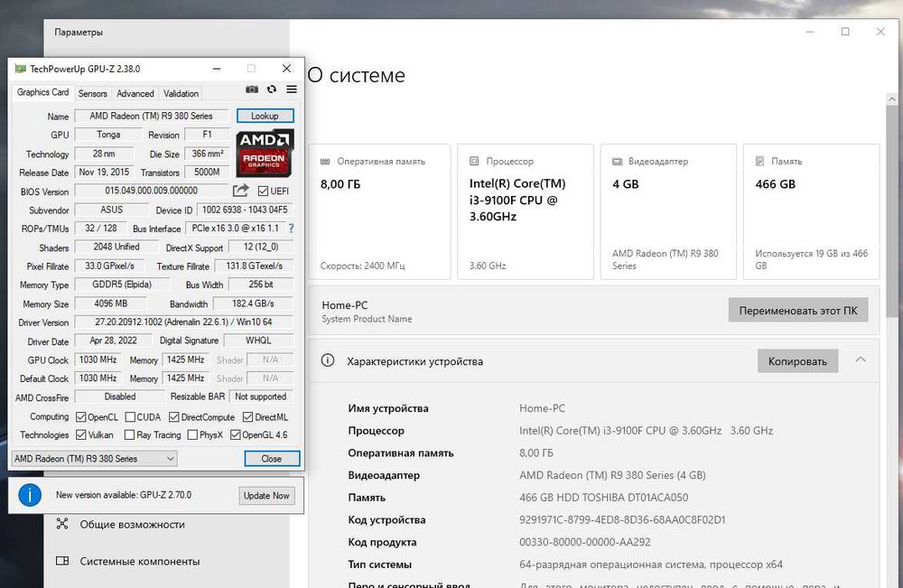Click the Копировать button
Screen dimensions: 903x588
click(797, 361)
